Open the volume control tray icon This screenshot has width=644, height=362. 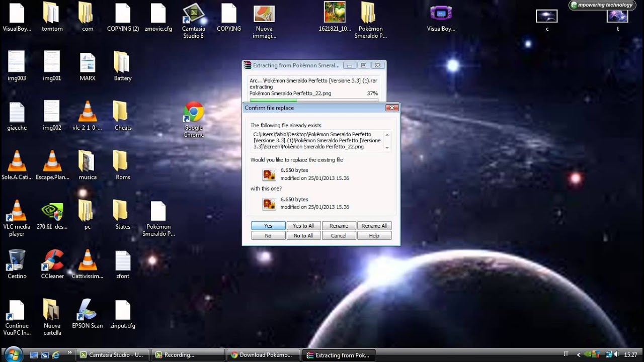(x=616, y=355)
